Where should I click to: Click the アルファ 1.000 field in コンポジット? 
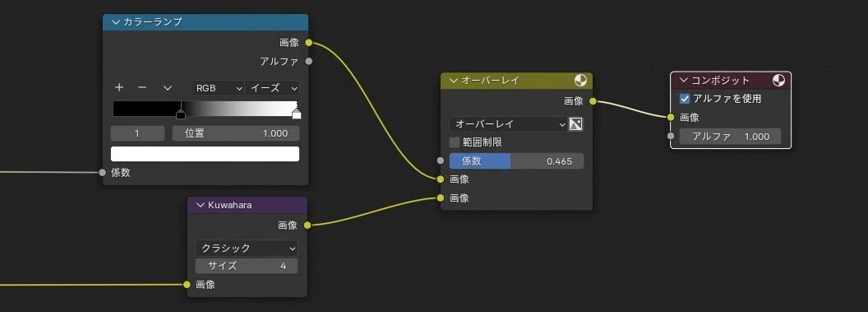(x=730, y=137)
